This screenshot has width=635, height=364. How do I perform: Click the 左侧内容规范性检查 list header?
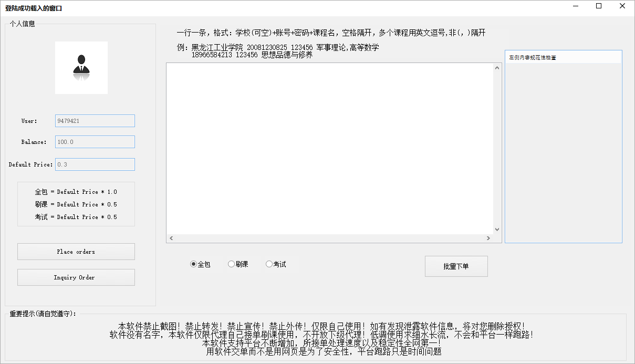click(x=564, y=57)
